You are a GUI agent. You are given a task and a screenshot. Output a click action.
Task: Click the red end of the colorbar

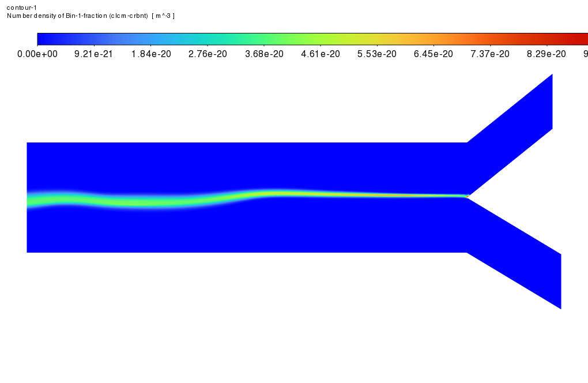click(579, 39)
